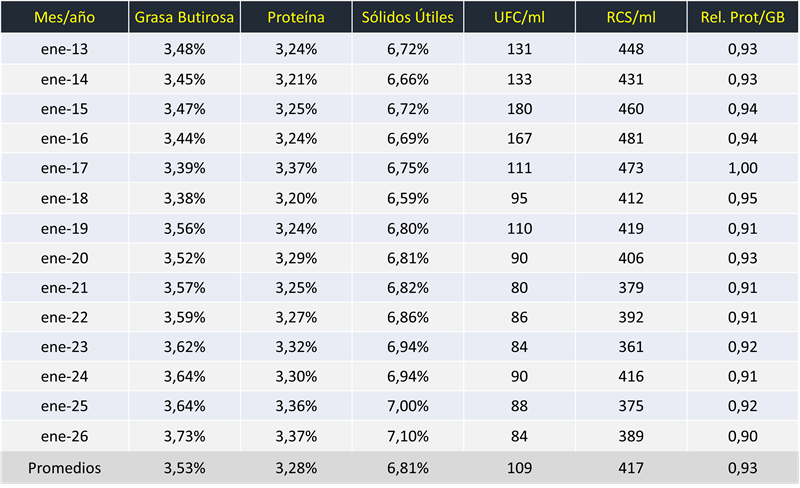The width and height of the screenshot is (800, 488).
Task: Select the Sólidos Útiles column header
Action: tap(407, 18)
